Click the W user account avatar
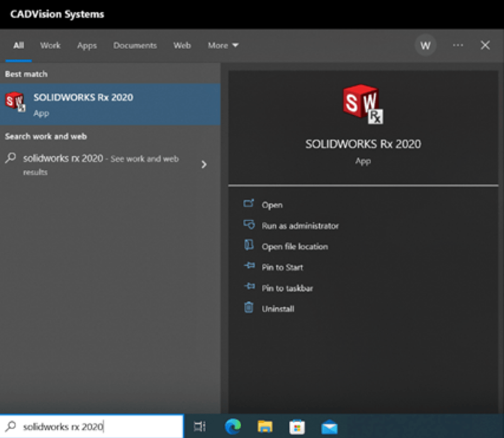Viewport: 504px width, 438px height. pos(425,45)
